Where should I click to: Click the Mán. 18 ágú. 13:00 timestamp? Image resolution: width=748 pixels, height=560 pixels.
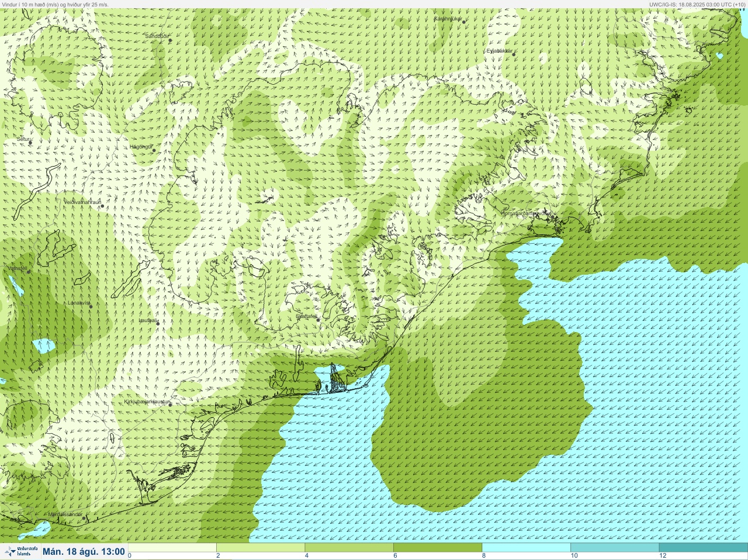[84, 551]
